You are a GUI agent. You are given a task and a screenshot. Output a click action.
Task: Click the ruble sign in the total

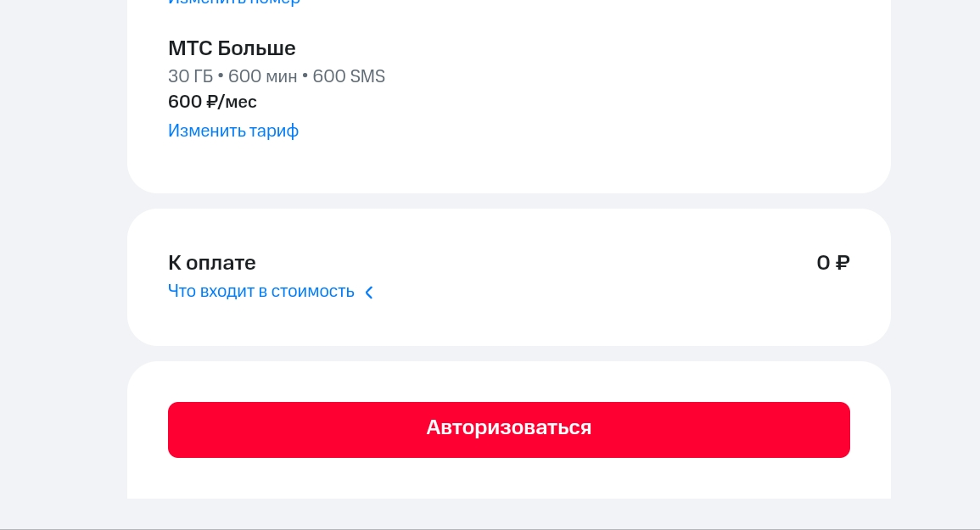click(x=843, y=263)
